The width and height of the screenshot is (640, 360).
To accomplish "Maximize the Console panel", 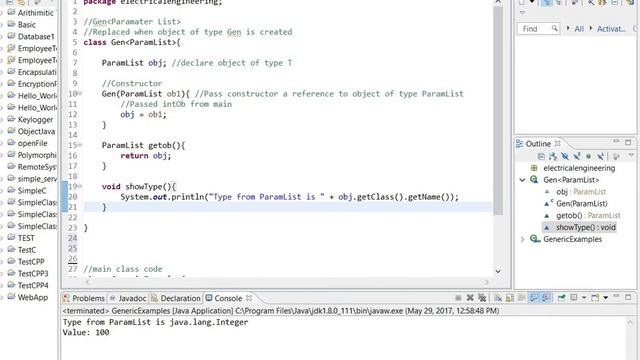I will pos(628,297).
